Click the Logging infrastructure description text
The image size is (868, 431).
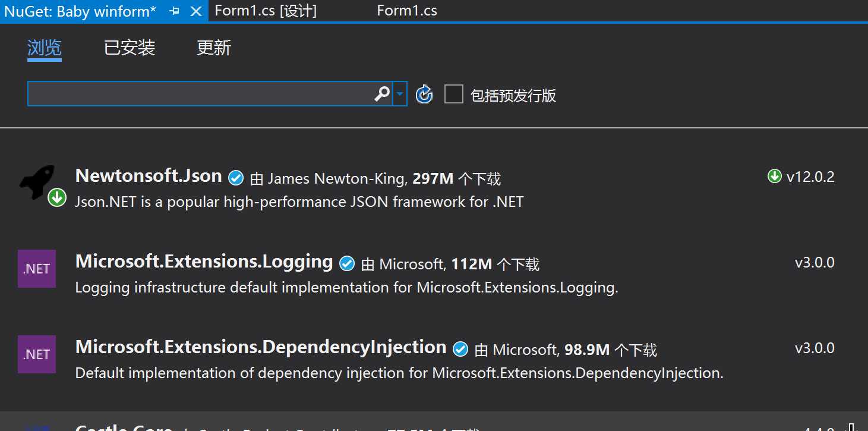click(347, 288)
